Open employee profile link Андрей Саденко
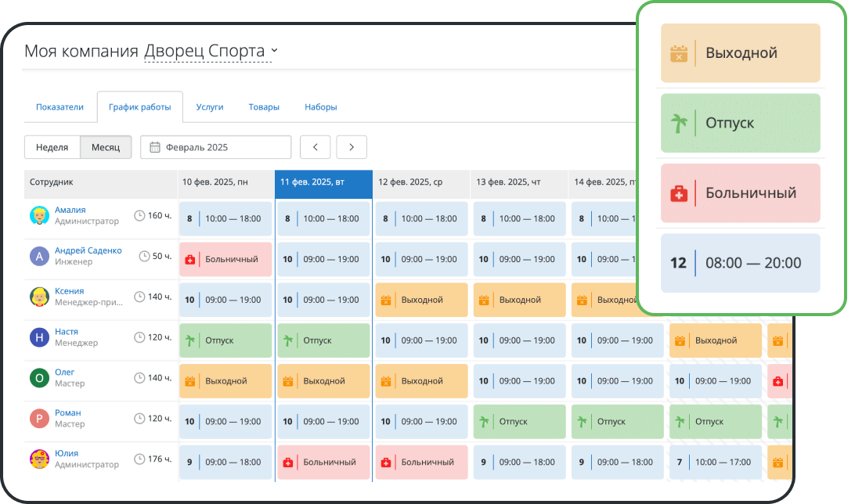The height and width of the screenshot is (504, 855). [88, 250]
